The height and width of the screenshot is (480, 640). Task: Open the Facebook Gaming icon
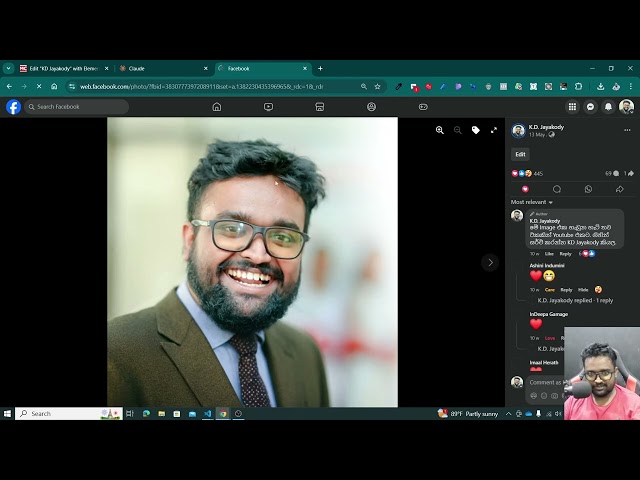click(423, 107)
